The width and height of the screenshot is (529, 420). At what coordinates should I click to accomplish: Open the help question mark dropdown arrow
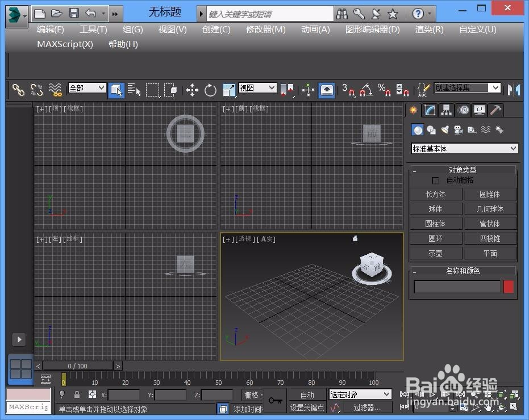point(430,14)
